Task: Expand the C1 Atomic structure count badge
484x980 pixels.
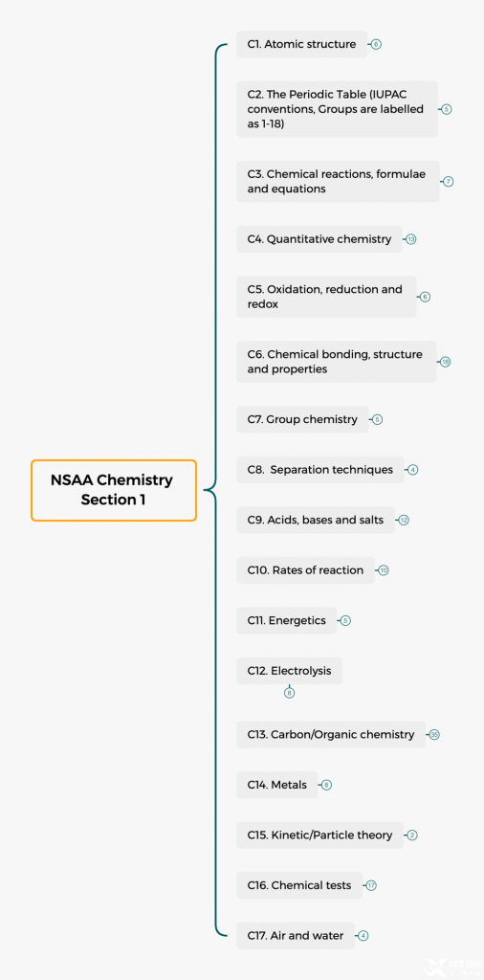Action: point(376,44)
